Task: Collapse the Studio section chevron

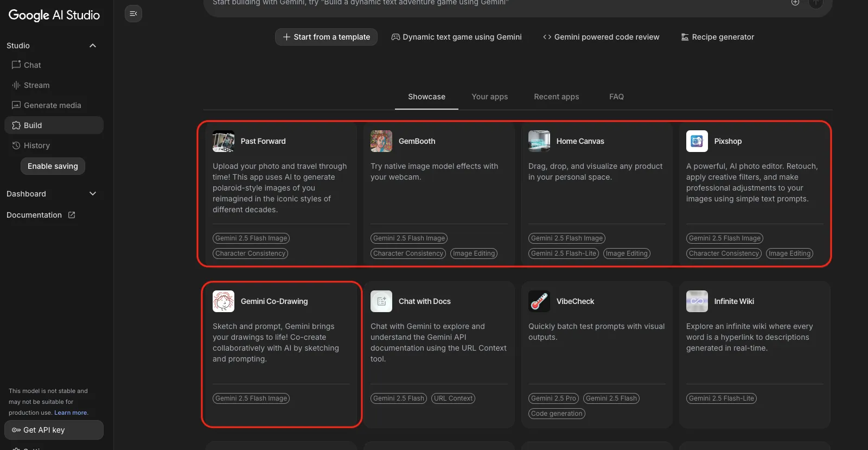Action: pyautogui.click(x=93, y=46)
